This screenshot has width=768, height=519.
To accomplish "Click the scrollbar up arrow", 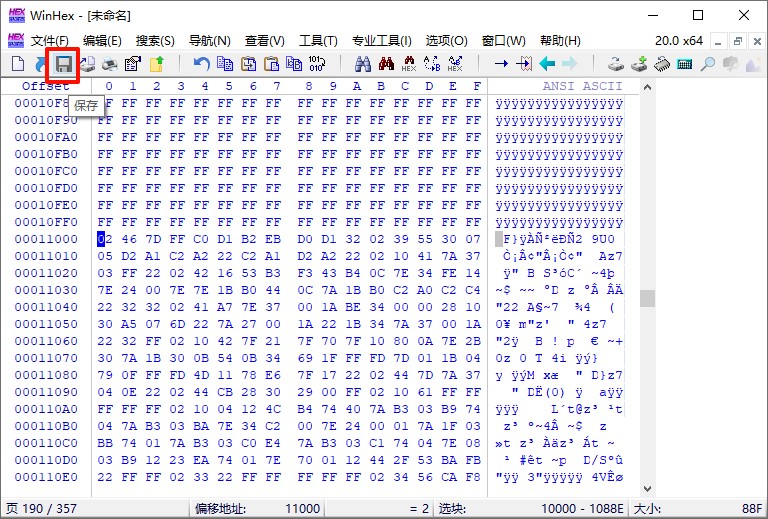I will (x=647, y=87).
